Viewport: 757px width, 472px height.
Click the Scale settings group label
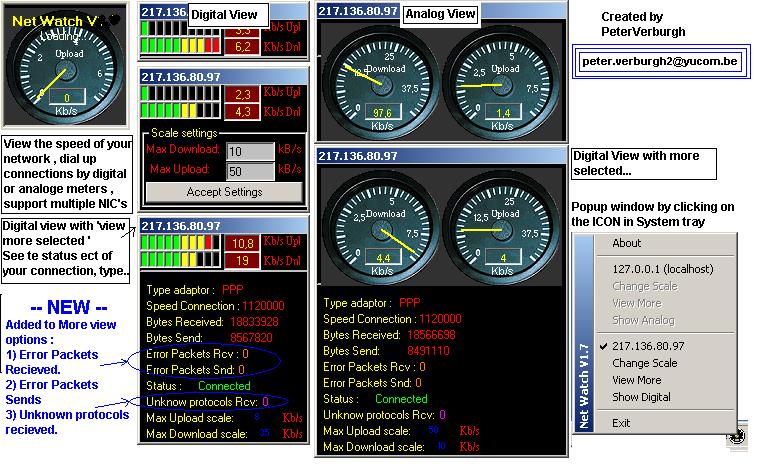coord(184,133)
